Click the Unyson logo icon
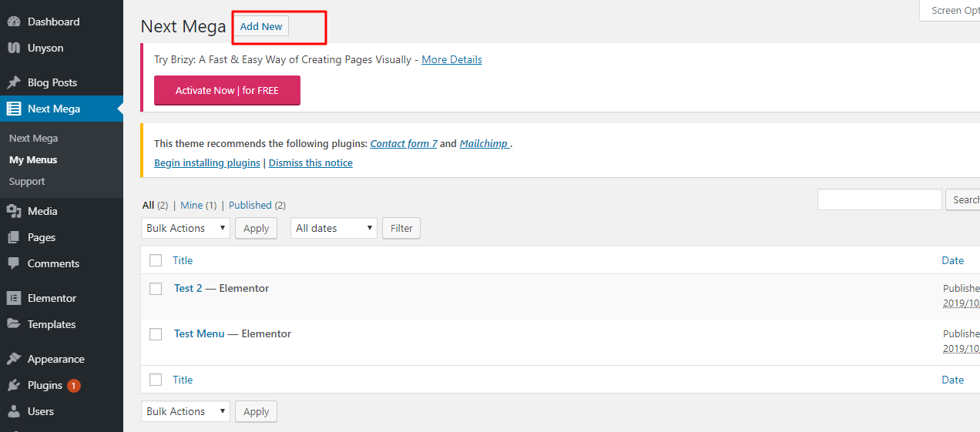The image size is (980, 432). click(14, 48)
